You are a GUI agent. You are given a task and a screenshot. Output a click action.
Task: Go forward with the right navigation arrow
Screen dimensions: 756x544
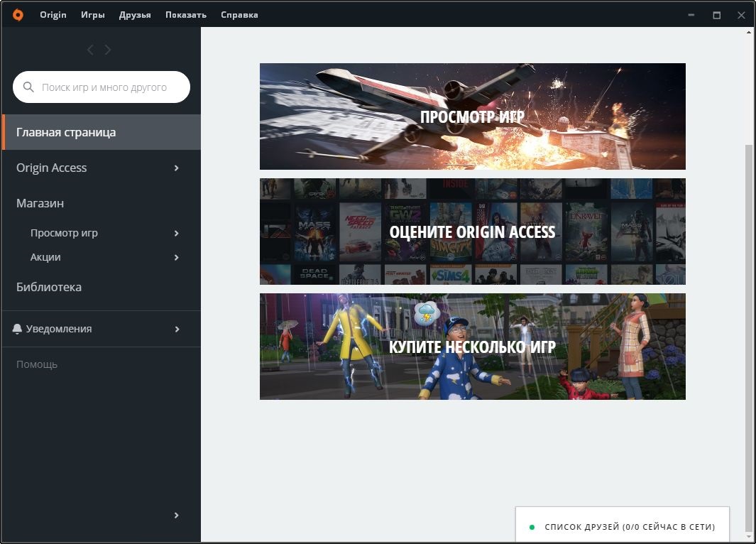[107, 50]
